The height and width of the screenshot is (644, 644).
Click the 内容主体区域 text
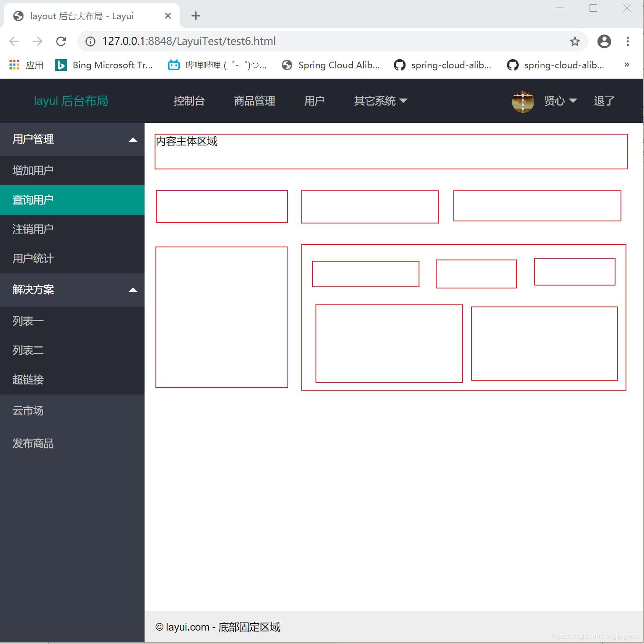tap(186, 141)
